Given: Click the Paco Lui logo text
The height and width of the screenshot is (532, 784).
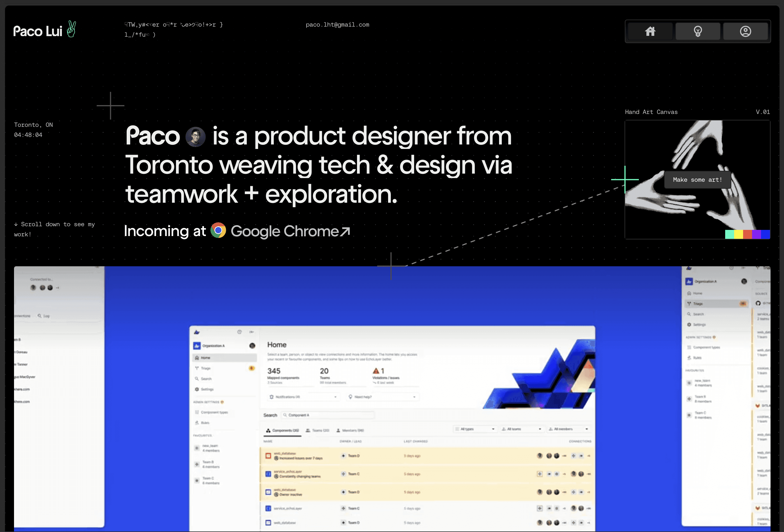Looking at the screenshot, I should click(x=38, y=31).
